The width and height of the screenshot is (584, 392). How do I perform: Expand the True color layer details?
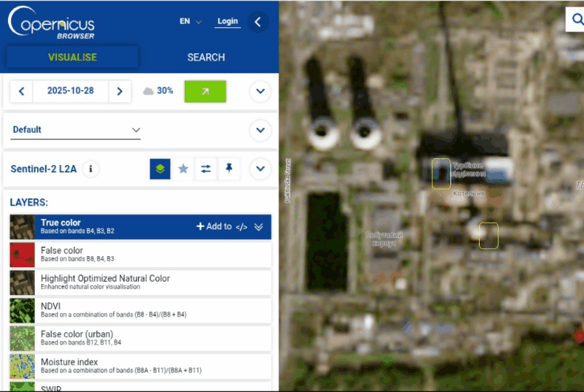pos(258,227)
